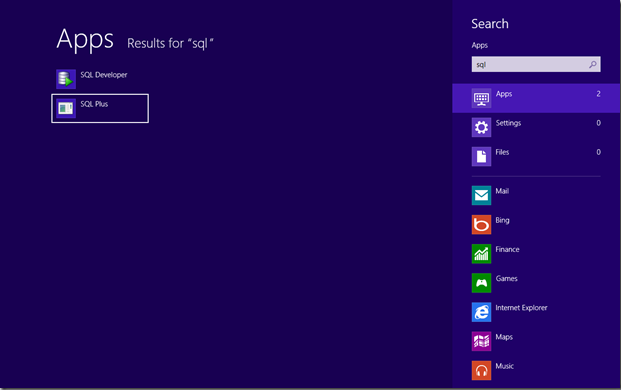Search within the Finance app icon
The width and height of the screenshot is (621, 390).
(x=481, y=254)
